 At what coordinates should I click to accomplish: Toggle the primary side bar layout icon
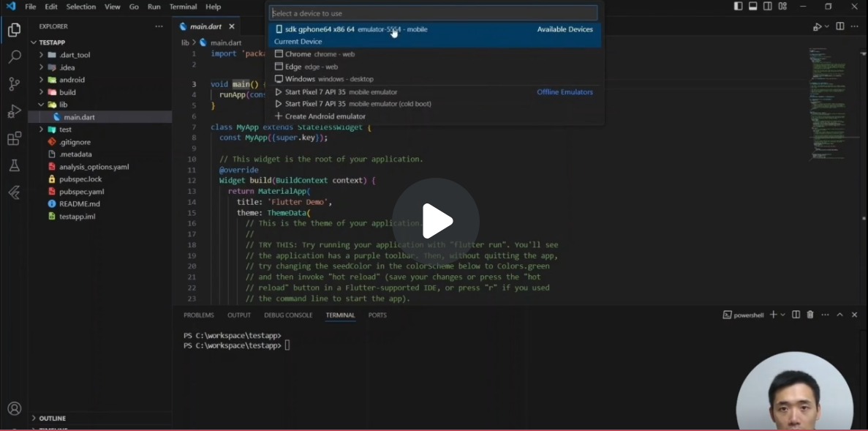tap(739, 6)
